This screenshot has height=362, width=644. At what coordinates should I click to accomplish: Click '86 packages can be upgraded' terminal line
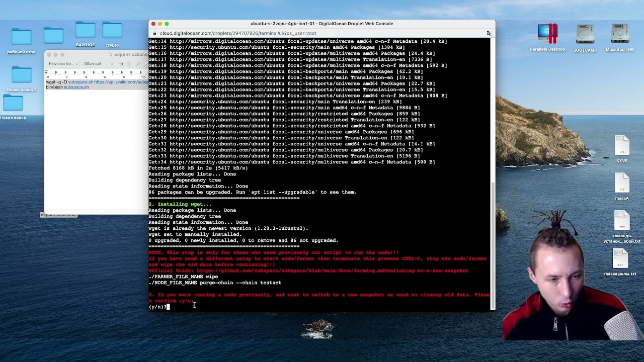click(x=252, y=192)
